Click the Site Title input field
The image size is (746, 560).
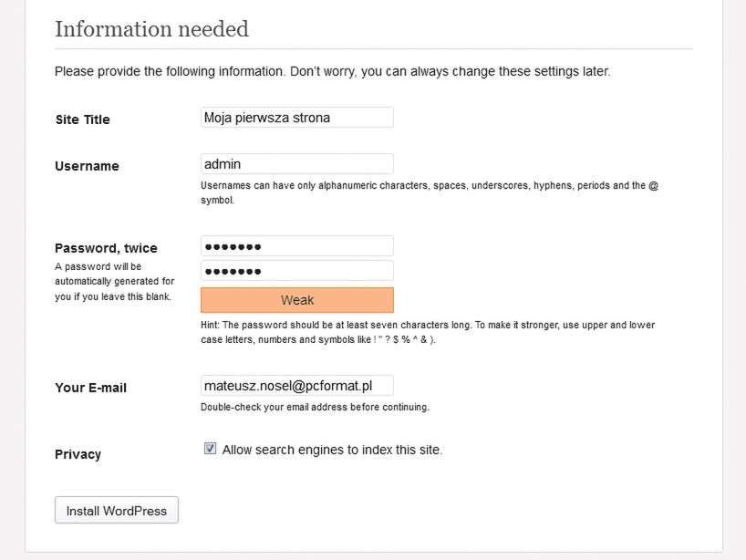296,118
